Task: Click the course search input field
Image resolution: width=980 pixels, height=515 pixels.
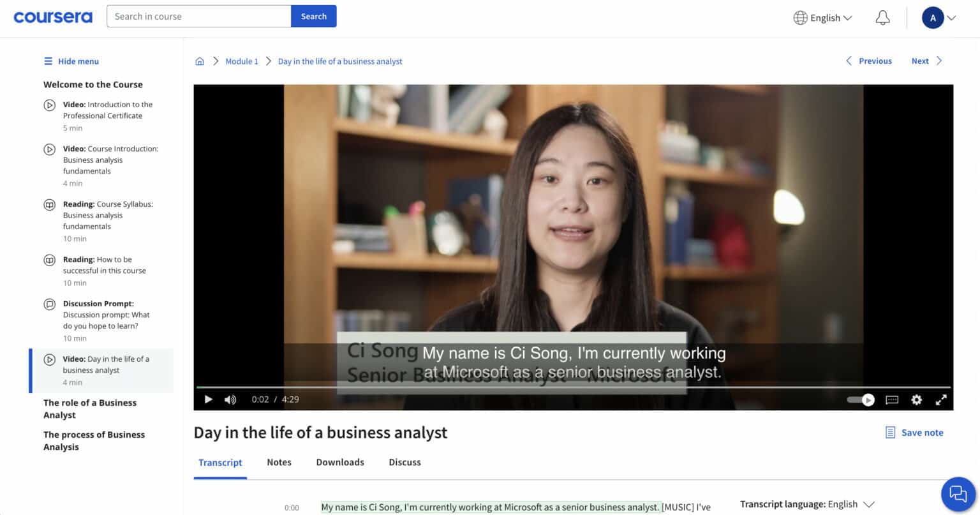Action: click(198, 16)
